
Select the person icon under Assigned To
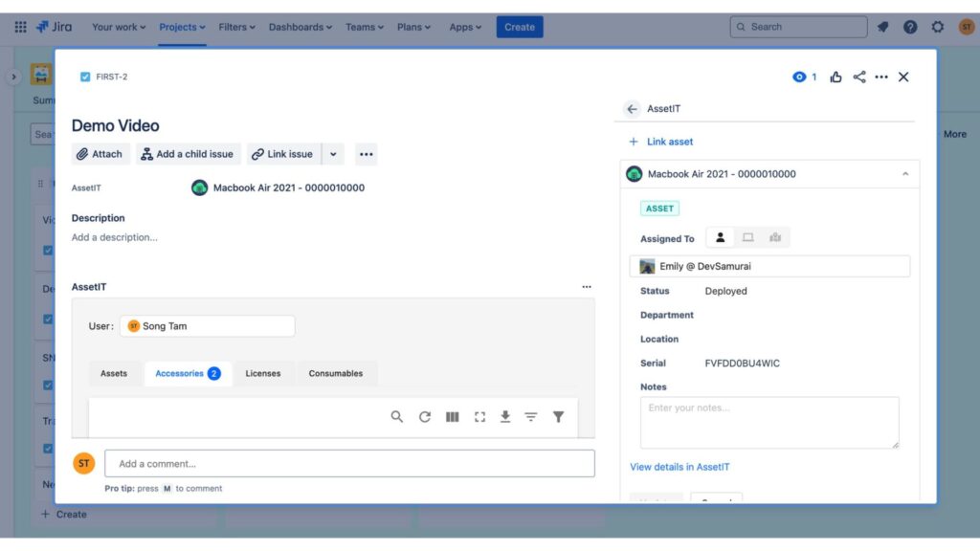720,236
